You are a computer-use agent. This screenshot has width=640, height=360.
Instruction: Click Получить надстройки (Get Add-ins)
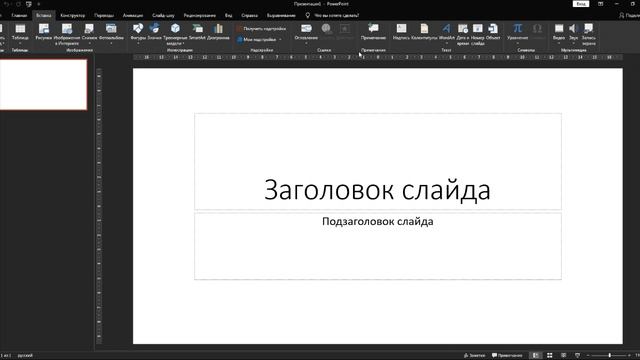point(261,29)
